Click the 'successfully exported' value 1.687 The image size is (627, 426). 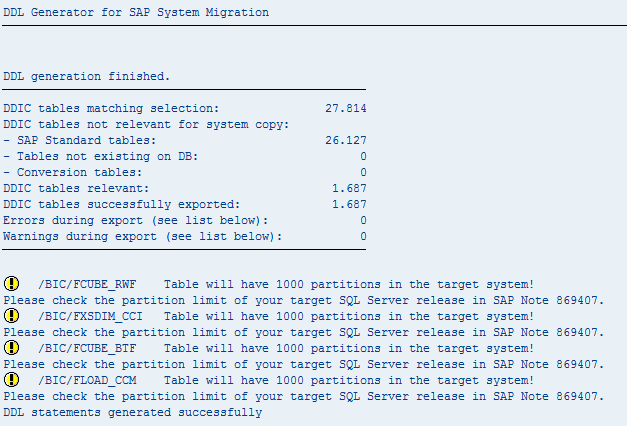click(349, 204)
